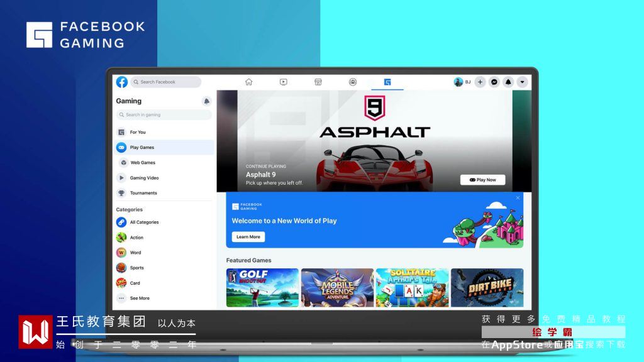Click the See More ellipsis icon
This screenshot has width=644, height=362.
click(x=121, y=298)
